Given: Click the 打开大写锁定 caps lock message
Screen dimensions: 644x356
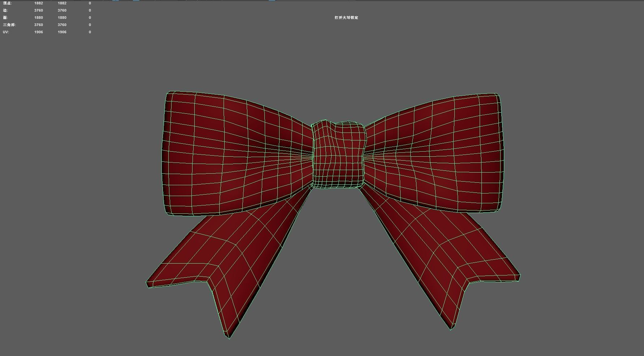Looking at the screenshot, I should [346, 18].
